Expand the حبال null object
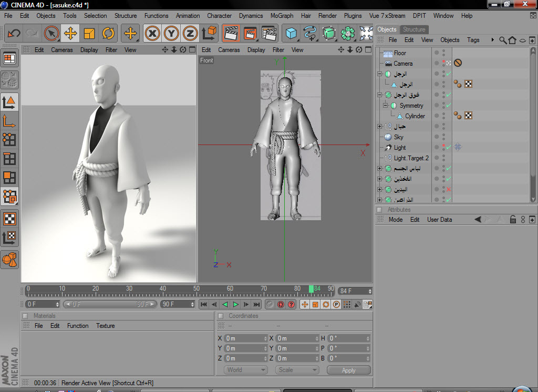 379,126
